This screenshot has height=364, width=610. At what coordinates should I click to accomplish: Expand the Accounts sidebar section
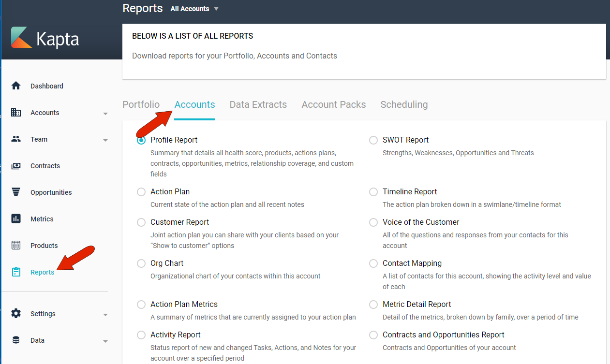[105, 113]
